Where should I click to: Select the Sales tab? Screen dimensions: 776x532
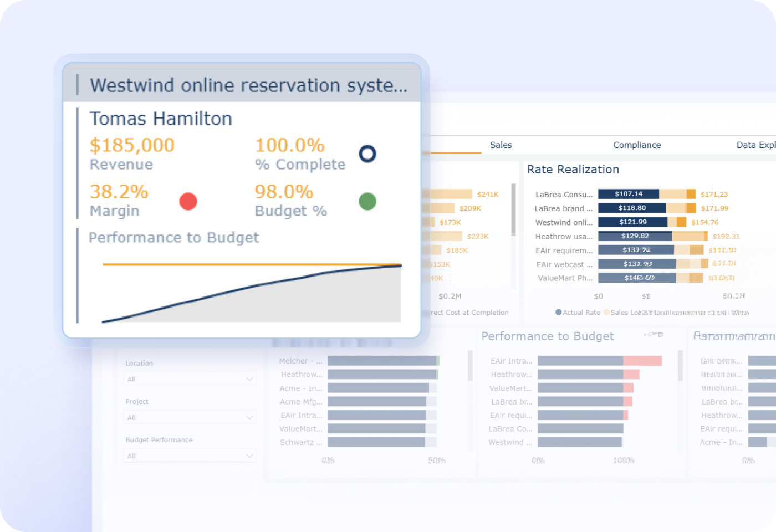click(501, 145)
